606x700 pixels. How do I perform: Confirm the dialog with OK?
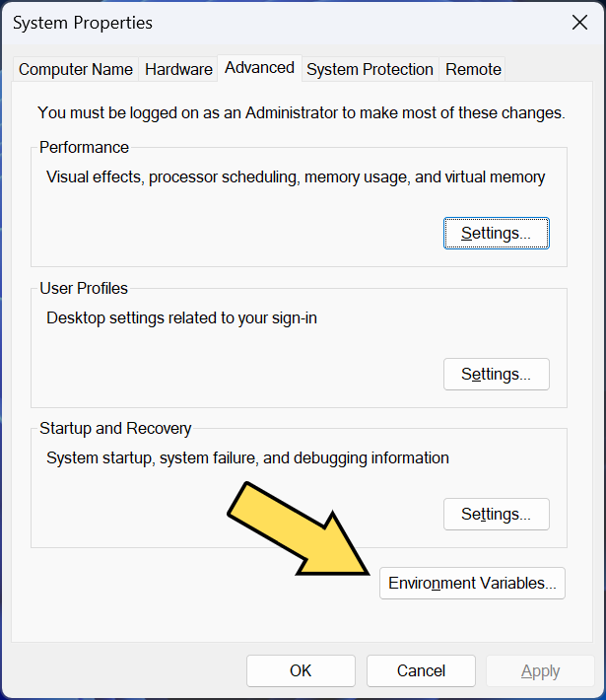coord(301,670)
